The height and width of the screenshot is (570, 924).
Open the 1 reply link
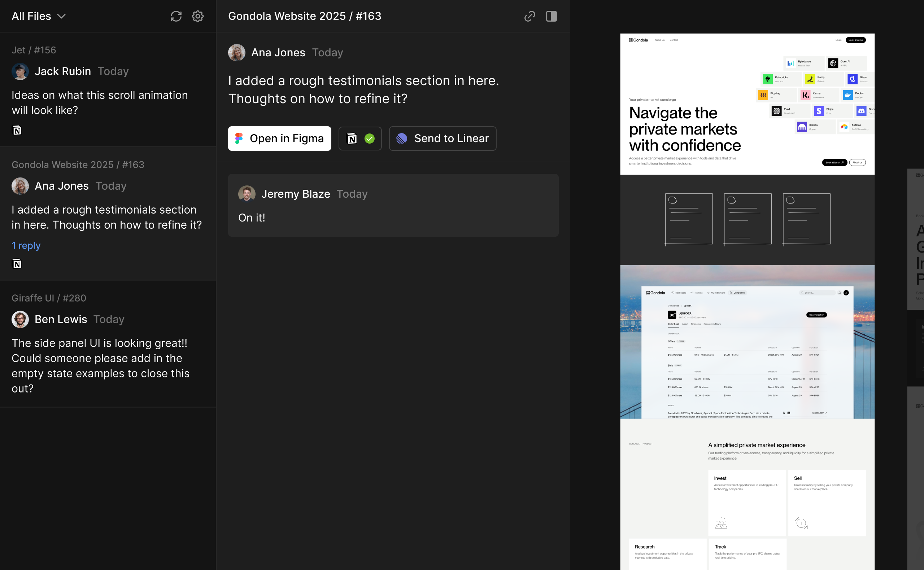tap(26, 246)
